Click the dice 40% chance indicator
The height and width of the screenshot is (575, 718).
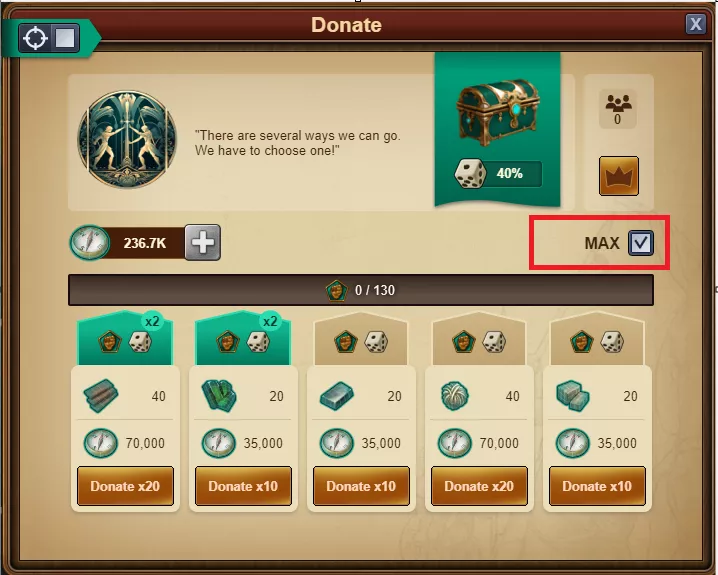498,174
